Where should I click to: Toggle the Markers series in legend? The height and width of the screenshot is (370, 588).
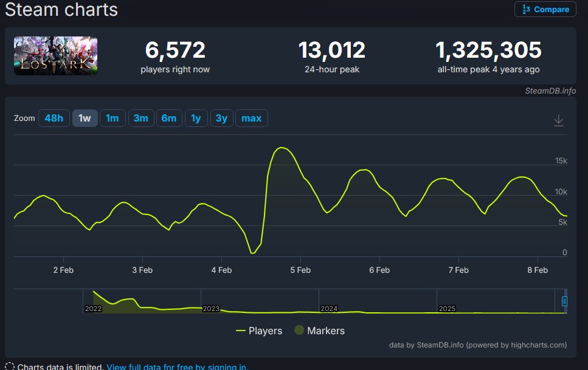click(319, 331)
